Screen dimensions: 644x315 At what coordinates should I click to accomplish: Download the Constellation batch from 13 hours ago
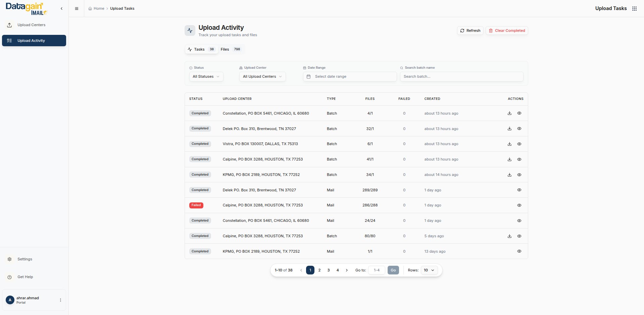(509, 113)
